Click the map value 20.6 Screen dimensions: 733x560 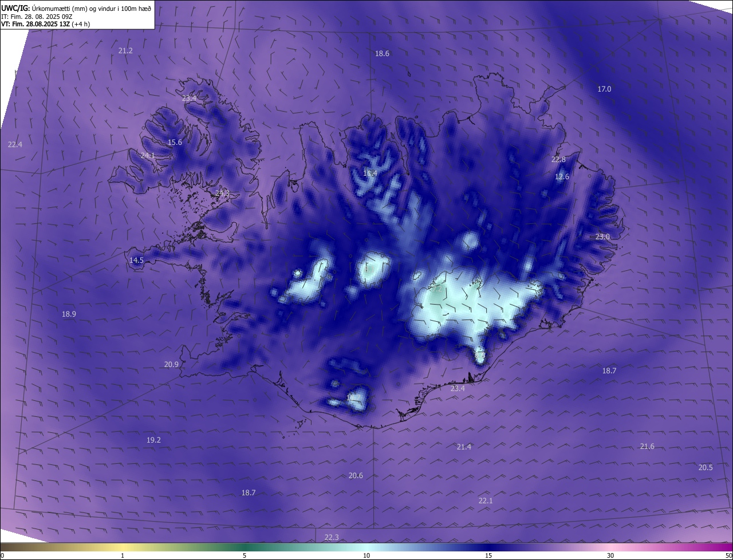click(x=356, y=476)
